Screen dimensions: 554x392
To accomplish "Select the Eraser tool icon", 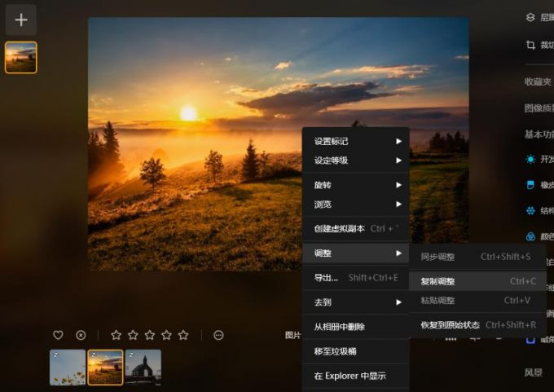I will (x=530, y=185).
